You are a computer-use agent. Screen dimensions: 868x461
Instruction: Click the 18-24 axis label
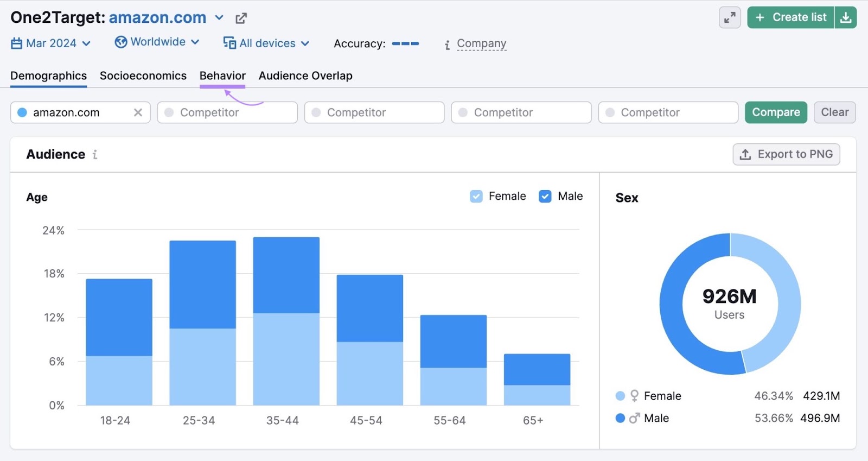coord(115,420)
